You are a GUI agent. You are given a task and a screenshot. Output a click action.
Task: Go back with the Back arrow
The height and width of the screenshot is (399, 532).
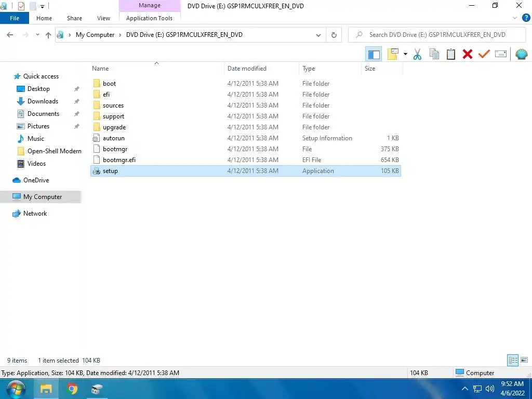tap(10, 35)
